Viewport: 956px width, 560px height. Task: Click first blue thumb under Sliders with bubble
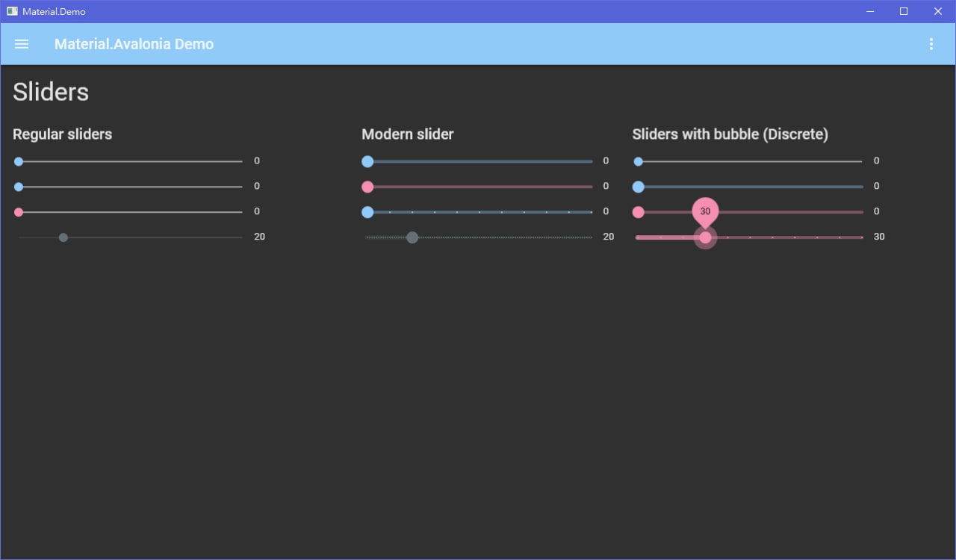(x=638, y=161)
